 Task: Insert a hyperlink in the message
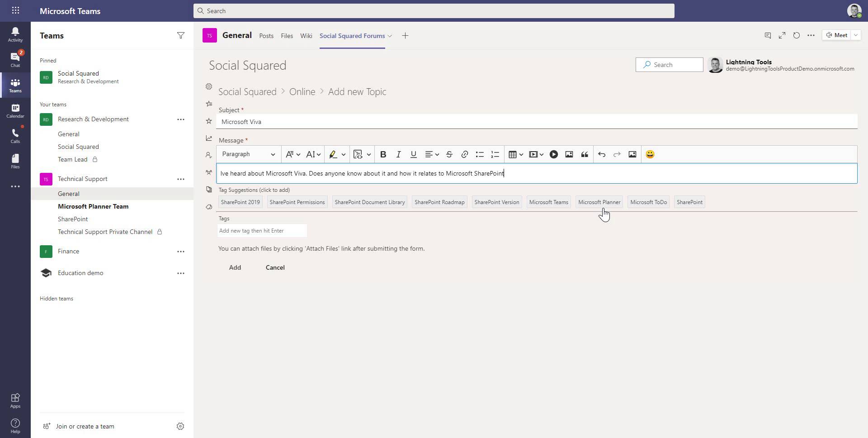tap(464, 154)
